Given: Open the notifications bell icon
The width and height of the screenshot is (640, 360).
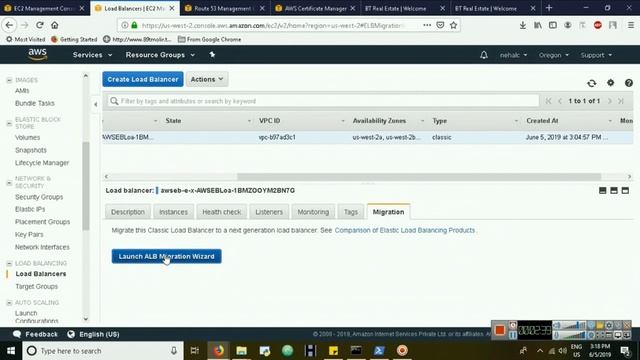Looking at the screenshot, I should point(484,55).
